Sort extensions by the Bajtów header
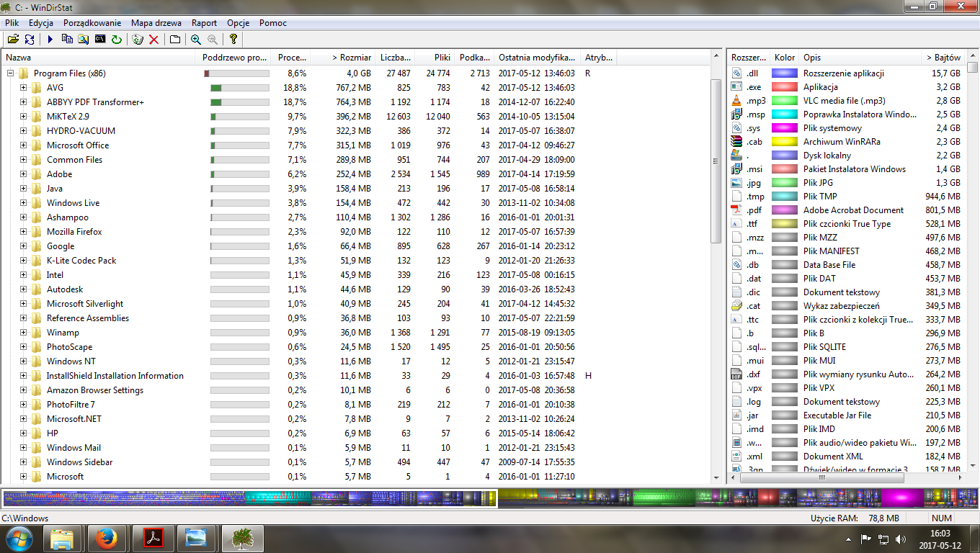 tap(945, 58)
